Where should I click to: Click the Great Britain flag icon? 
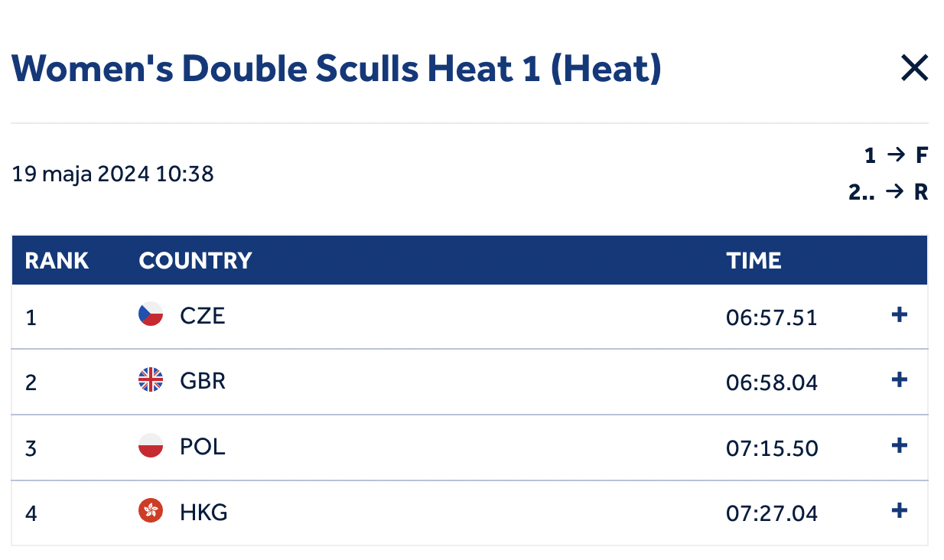click(x=151, y=380)
